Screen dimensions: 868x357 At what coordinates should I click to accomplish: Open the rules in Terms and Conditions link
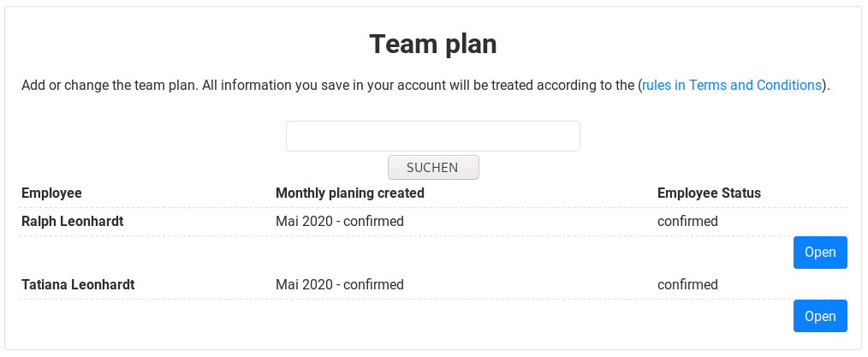(x=732, y=86)
